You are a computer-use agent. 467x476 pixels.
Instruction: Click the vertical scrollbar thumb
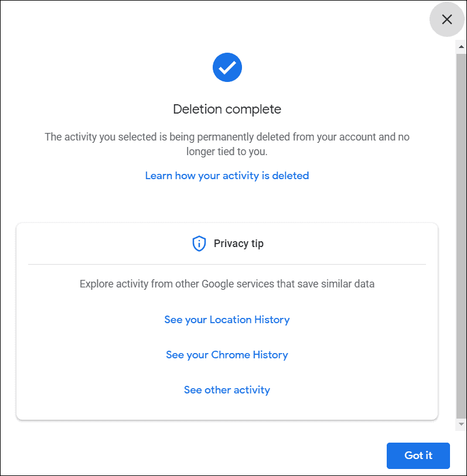pos(461,235)
